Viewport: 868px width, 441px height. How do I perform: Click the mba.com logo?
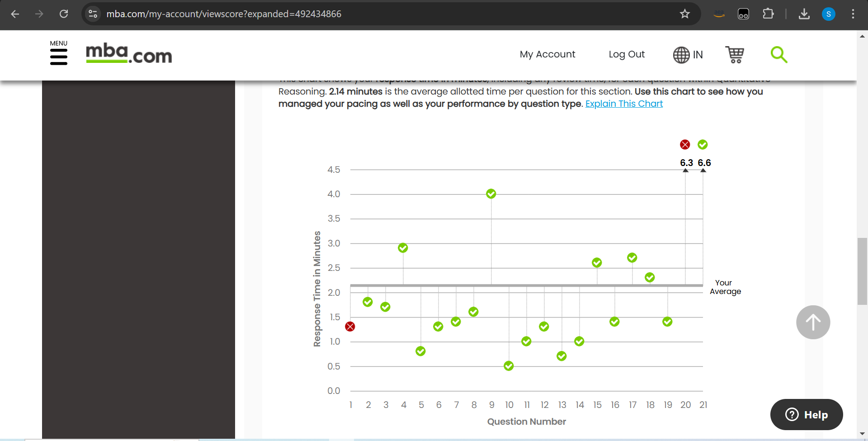pyautogui.click(x=129, y=54)
